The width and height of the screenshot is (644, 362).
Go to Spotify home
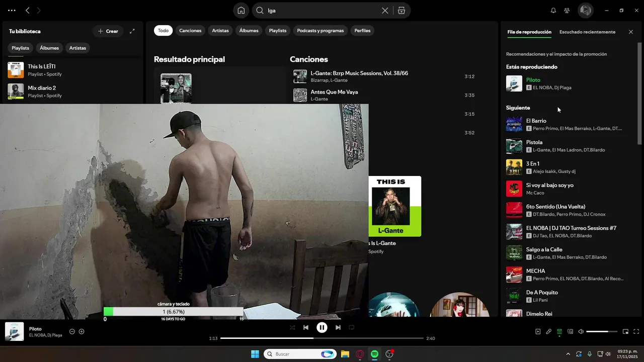[241, 11]
